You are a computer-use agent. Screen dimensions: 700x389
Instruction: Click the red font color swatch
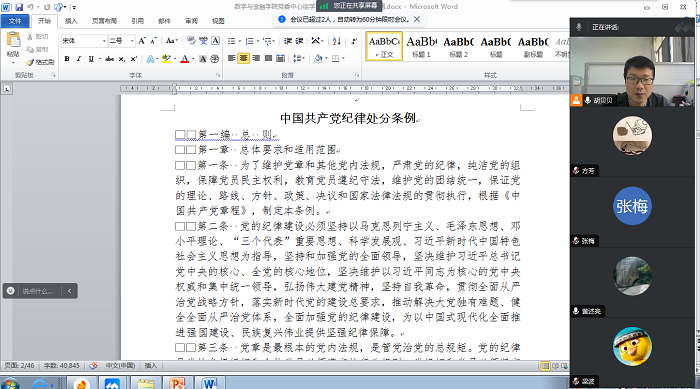[184, 59]
